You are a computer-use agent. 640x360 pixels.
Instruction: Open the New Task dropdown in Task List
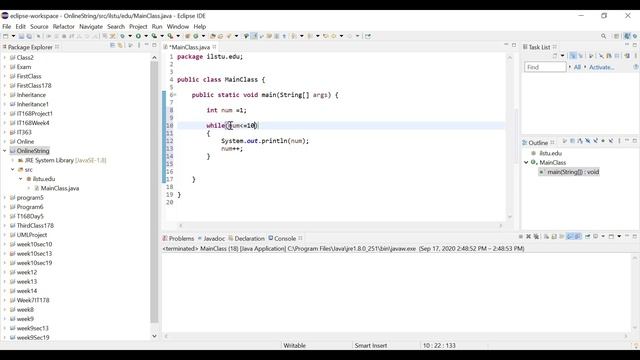562,56
